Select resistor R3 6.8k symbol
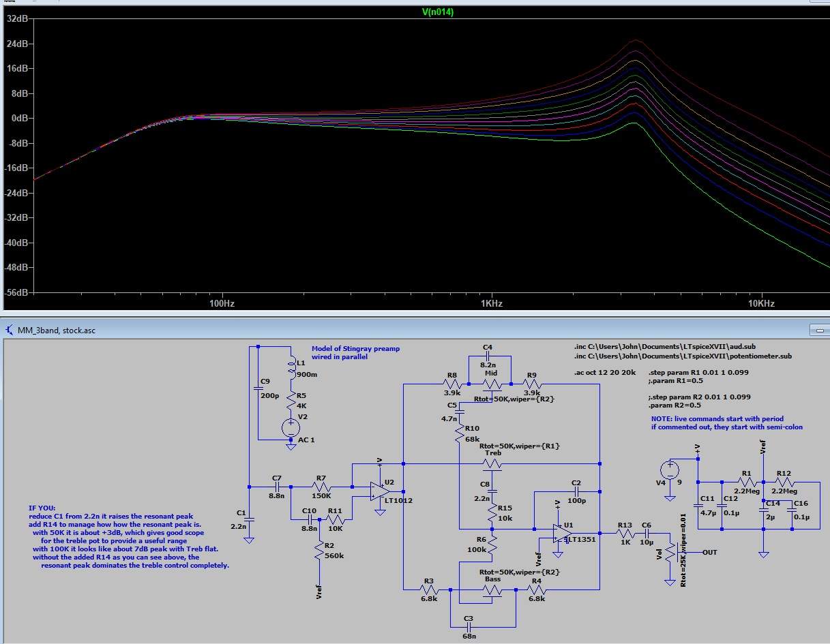The height and width of the screenshot is (644, 830). point(428,590)
